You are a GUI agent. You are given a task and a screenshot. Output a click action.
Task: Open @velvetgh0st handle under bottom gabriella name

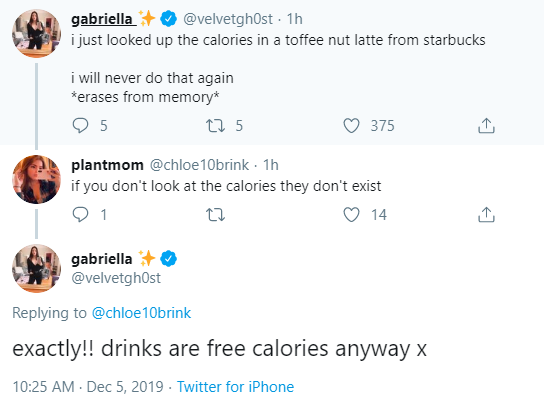pyautogui.click(x=116, y=278)
